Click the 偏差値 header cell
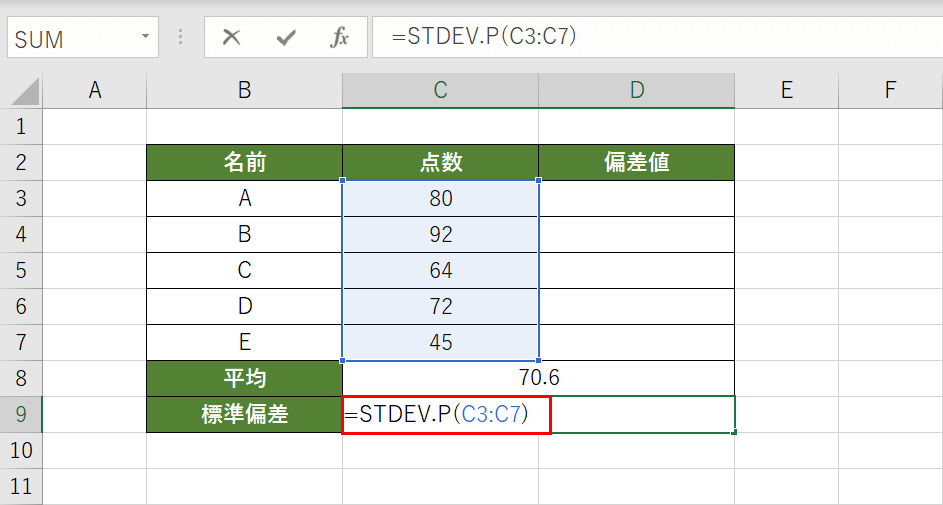The image size is (943, 505). click(636, 162)
